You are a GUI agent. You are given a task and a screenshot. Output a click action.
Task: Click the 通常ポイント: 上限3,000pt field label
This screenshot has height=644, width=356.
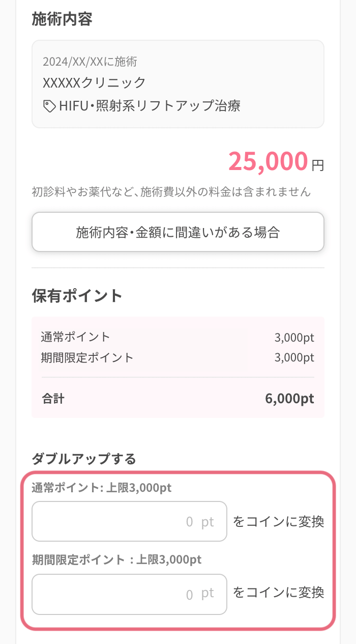point(102,488)
